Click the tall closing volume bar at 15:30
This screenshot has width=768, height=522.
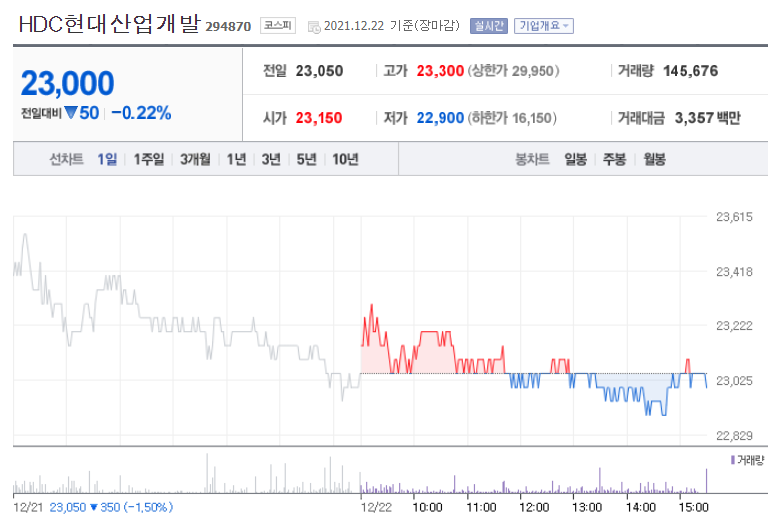point(706,481)
